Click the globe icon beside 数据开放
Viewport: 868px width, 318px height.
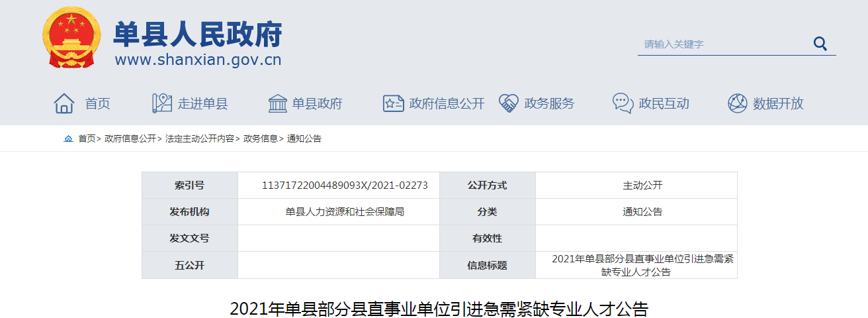tap(737, 103)
